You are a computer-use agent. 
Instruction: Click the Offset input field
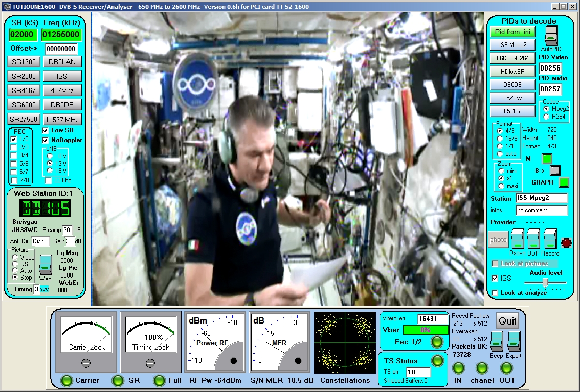(x=61, y=49)
